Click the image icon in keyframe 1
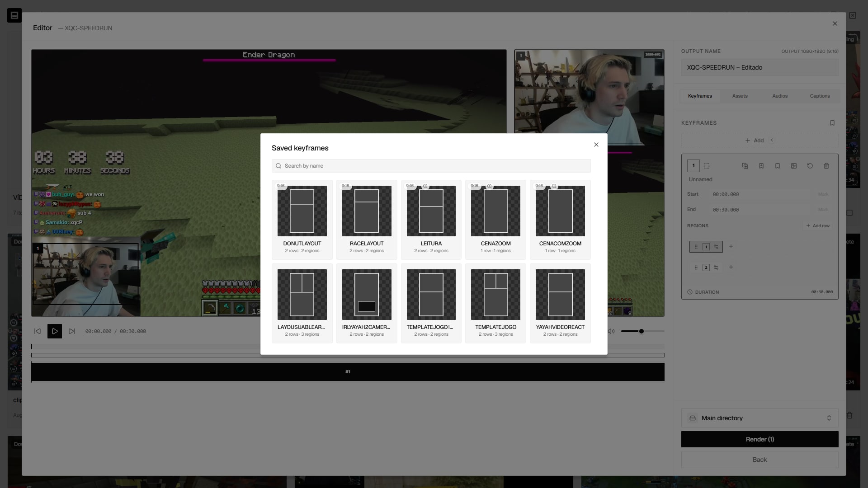This screenshot has height=488, width=868. pos(794,166)
